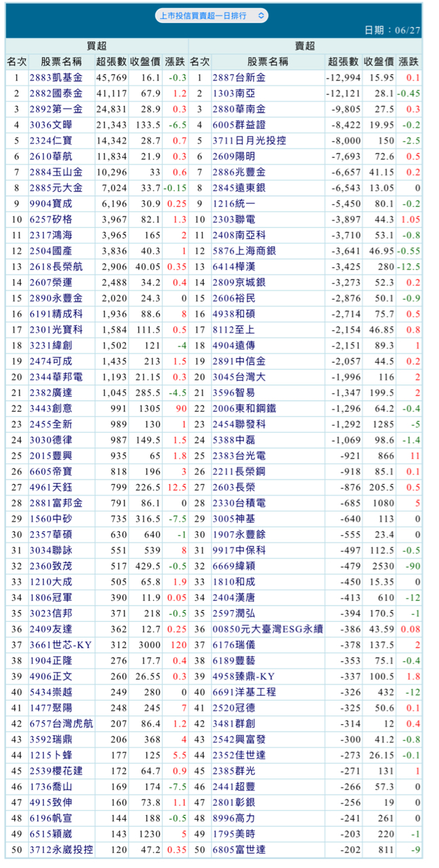Open 3481群創 stock link
The width and height of the screenshot is (439, 868).
234,723
